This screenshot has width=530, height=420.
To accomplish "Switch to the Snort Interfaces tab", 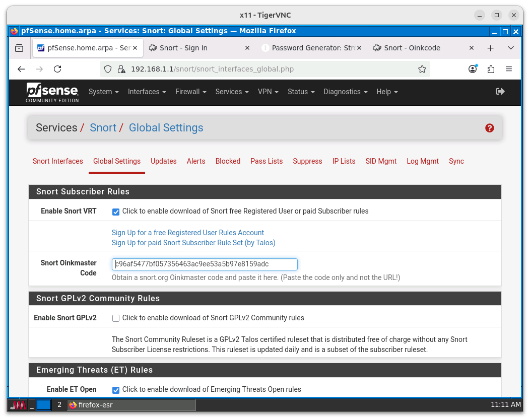I will pyautogui.click(x=58, y=161).
